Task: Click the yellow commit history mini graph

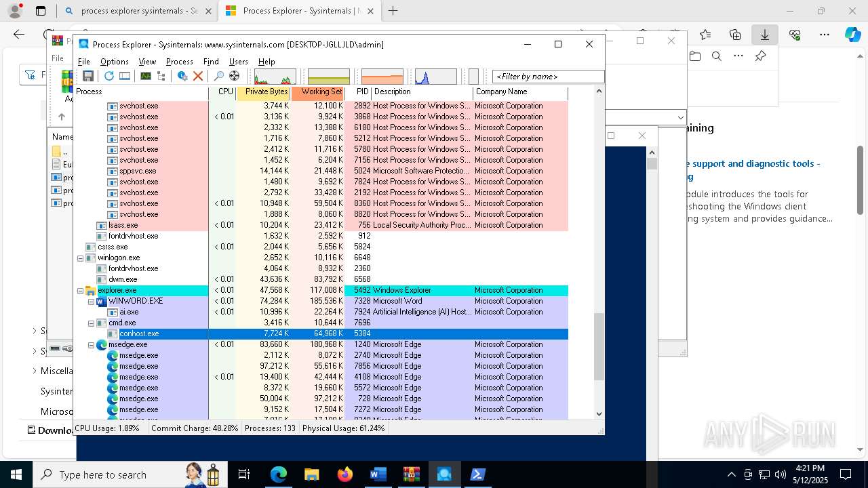Action: [x=329, y=76]
